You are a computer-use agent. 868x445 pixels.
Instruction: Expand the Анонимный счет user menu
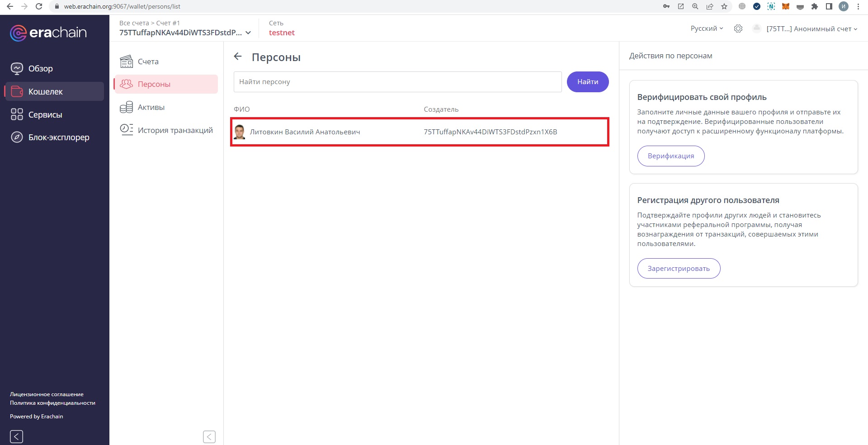(811, 29)
